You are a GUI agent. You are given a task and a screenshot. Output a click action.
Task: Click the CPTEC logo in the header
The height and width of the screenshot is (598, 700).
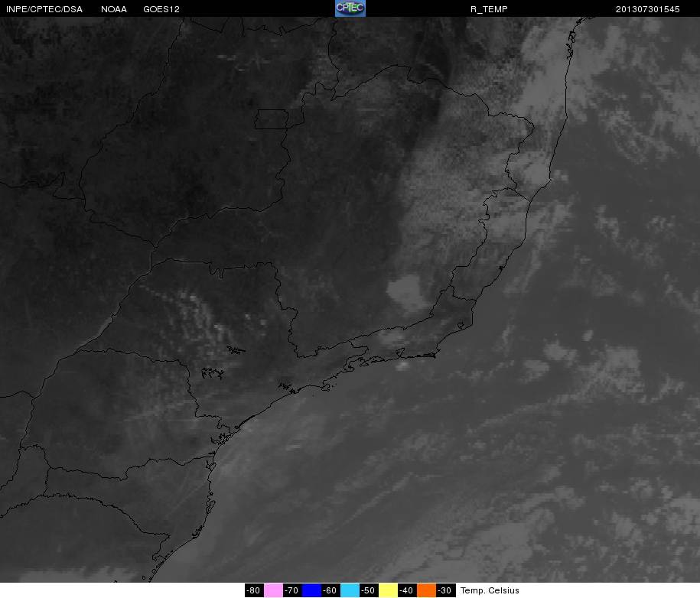(x=350, y=8)
